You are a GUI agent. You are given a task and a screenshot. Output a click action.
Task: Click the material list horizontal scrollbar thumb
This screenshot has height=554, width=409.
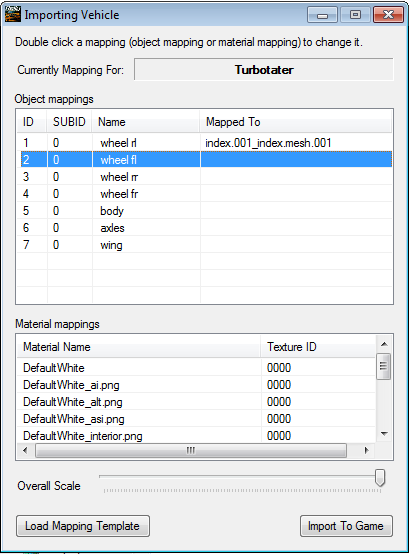click(x=191, y=450)
